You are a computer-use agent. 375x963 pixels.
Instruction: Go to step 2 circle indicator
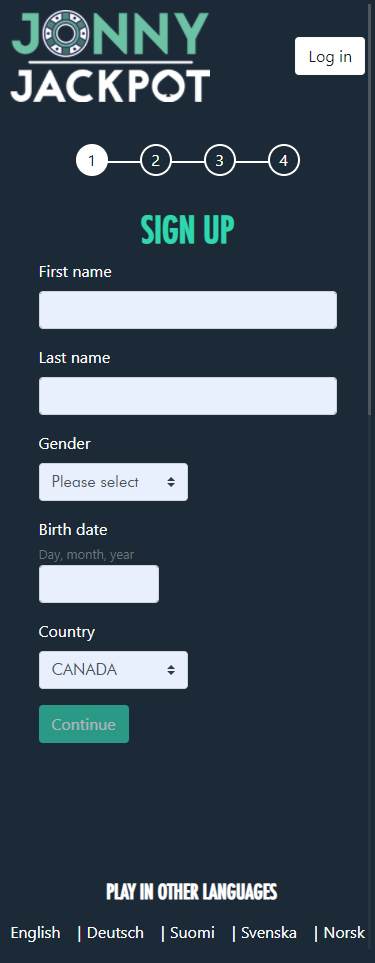[156, 161]
